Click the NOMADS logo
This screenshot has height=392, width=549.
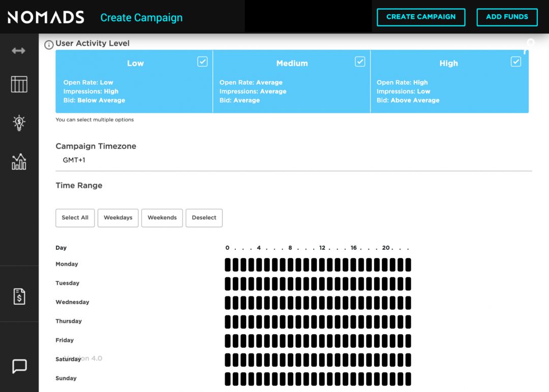[45, 17]
